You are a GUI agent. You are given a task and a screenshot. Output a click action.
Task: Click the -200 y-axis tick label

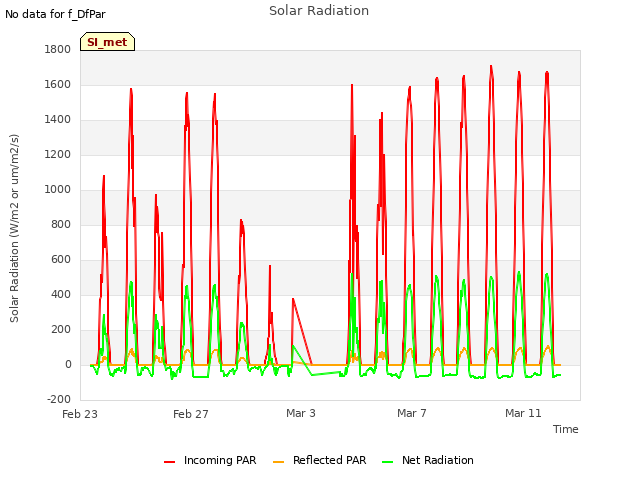tap(59, 400)
